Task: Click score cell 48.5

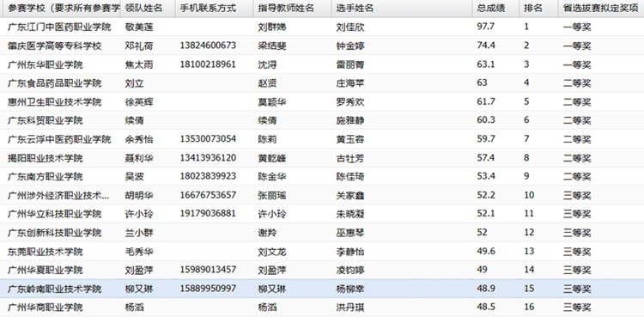Action: pos(486,307)
